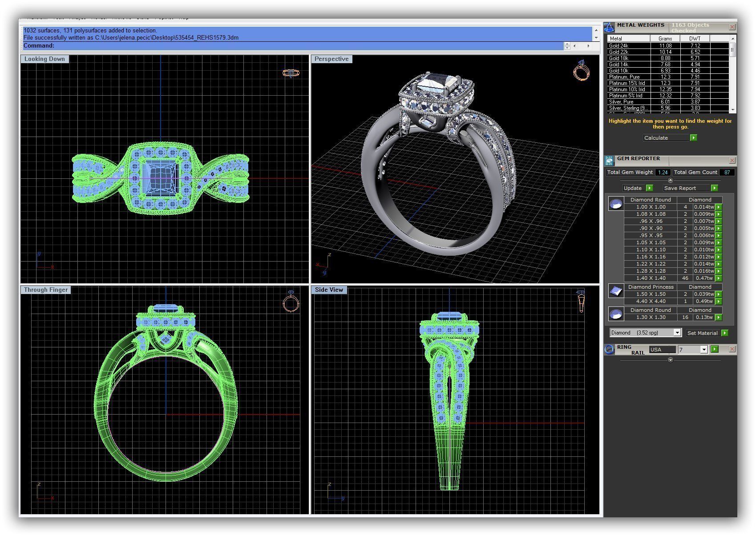
Task: Click the first Diamond Round gem thumbnail
Action: [x=616, y=203]
